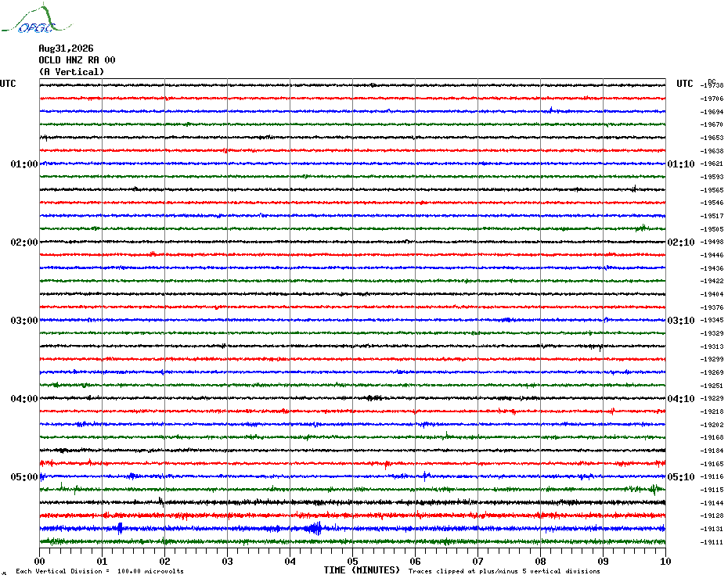Click the DC value -19376

tap(712, 307)
